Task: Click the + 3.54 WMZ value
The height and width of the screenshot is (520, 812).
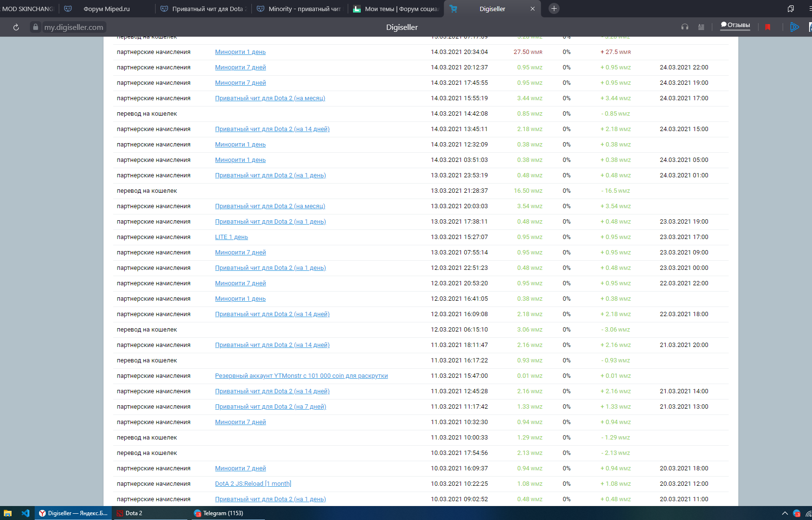Action: click(x=616, y=206)
